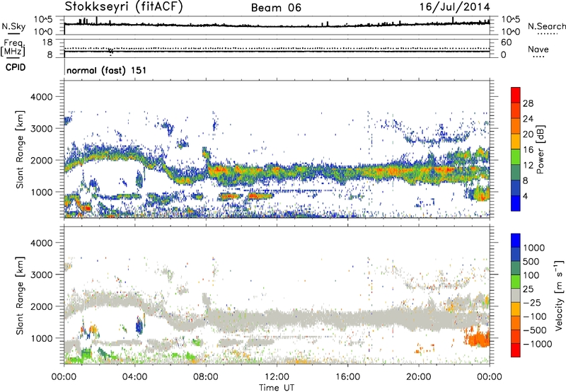Screen dimensions: 566x392
Task: Click the 1000 tick on the velocity colorbar
Action: (x=534, y=248)
